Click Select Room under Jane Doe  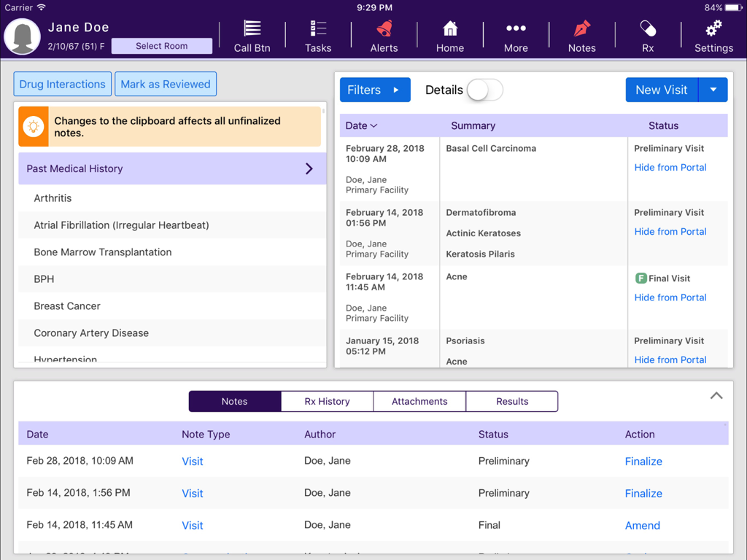point(161,45)
